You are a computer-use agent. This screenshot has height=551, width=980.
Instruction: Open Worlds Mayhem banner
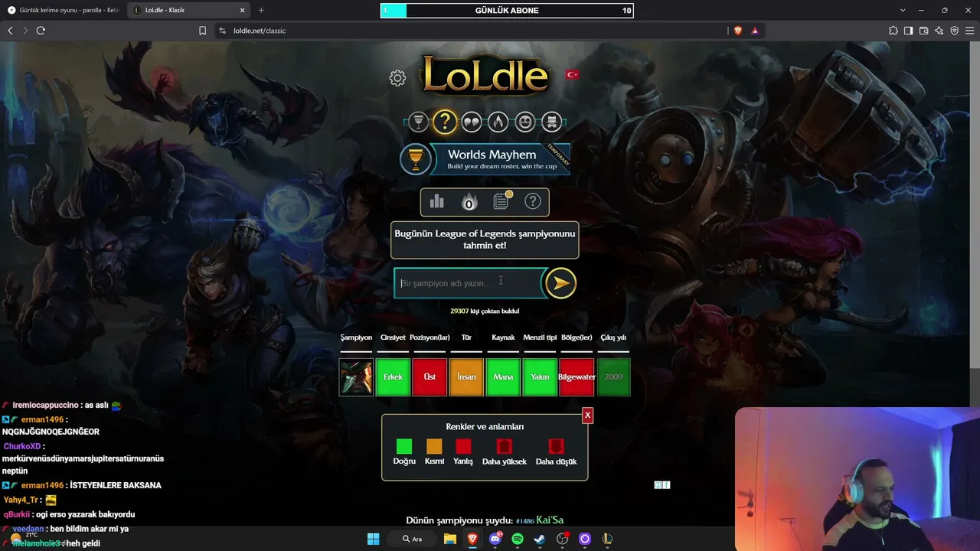click(485, 159)
